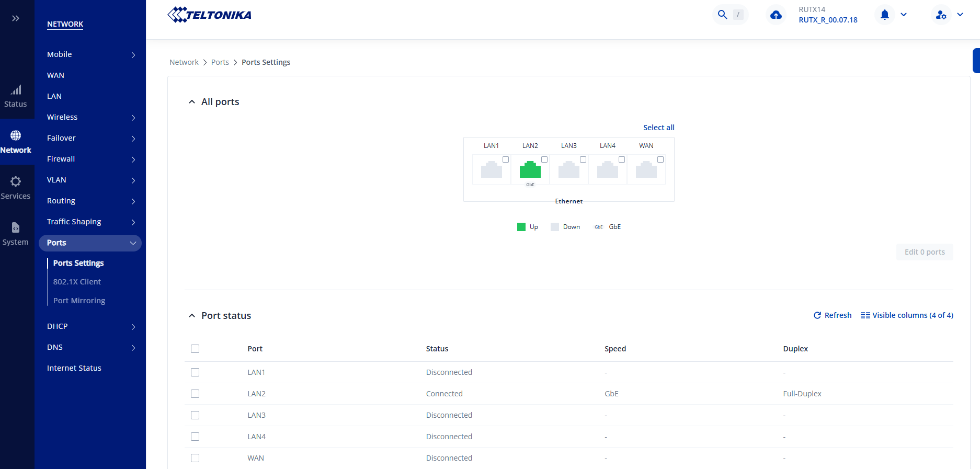Collapse the All ports section
The height and width of the screenshot is (469, 980).
pyautogui.click(x=192, y=102)
